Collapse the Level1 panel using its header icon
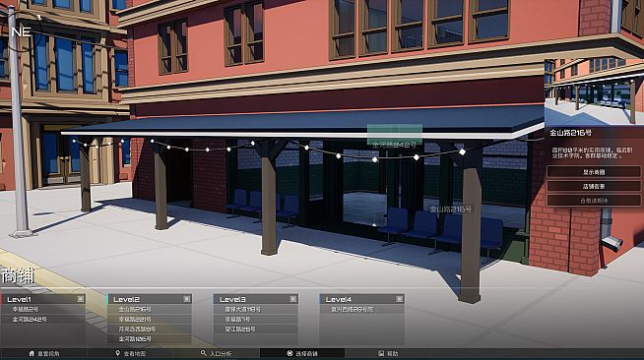 [x=81, y=299]
